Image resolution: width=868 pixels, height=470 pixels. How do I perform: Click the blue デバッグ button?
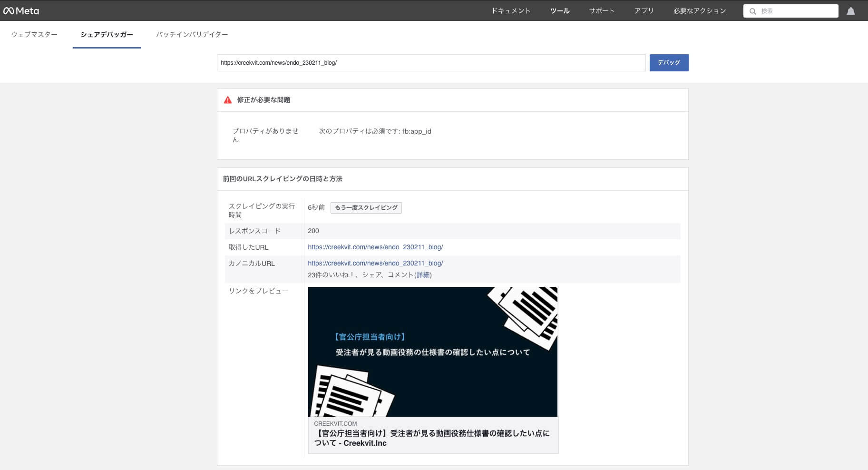pyautogui.click(x=669, y=62)
